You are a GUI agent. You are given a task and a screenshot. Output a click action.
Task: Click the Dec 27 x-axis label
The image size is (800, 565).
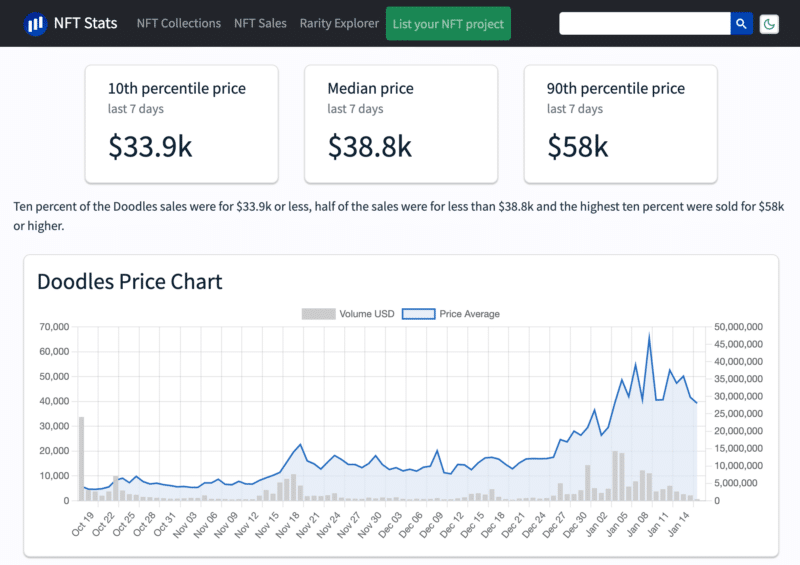pos(554,524)
